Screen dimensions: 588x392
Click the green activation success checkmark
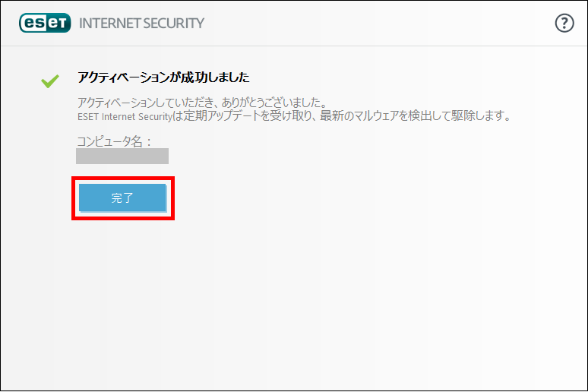click(50, 81)
